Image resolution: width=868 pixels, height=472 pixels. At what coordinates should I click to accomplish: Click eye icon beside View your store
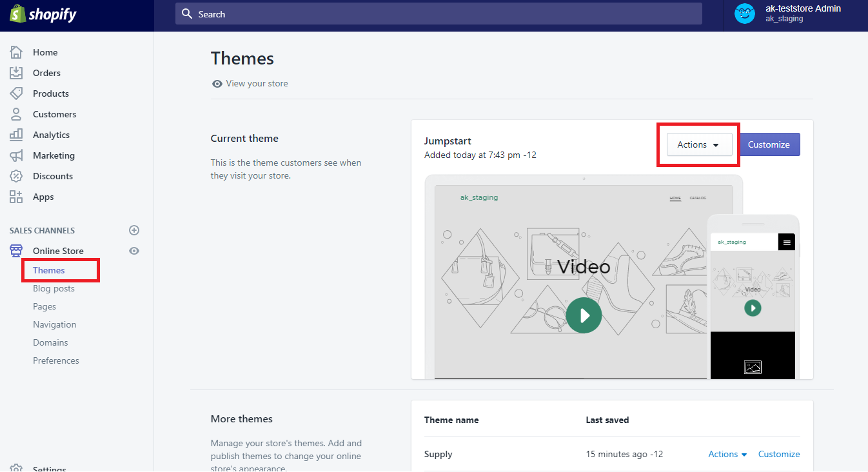click(x=217, y=84)
